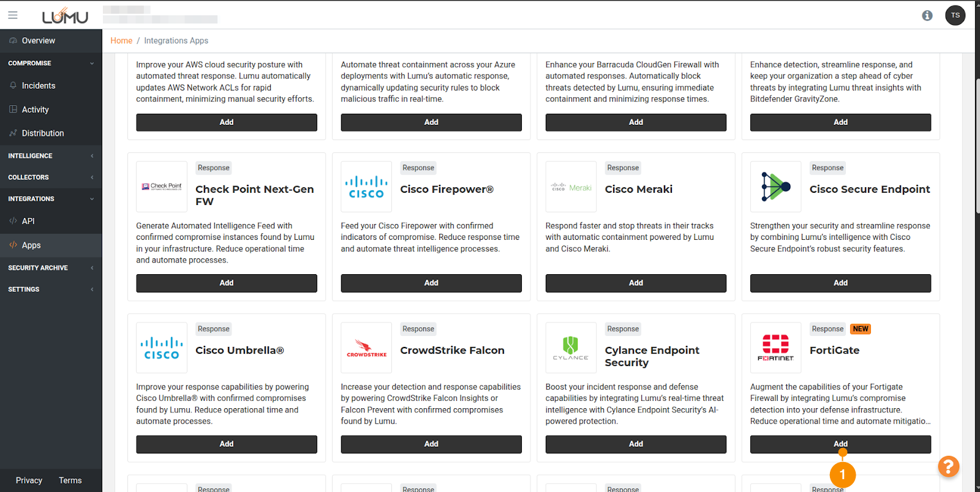Add the CrowdStrike Falcon integration
The image size is (980, 492).
point(431,444)
